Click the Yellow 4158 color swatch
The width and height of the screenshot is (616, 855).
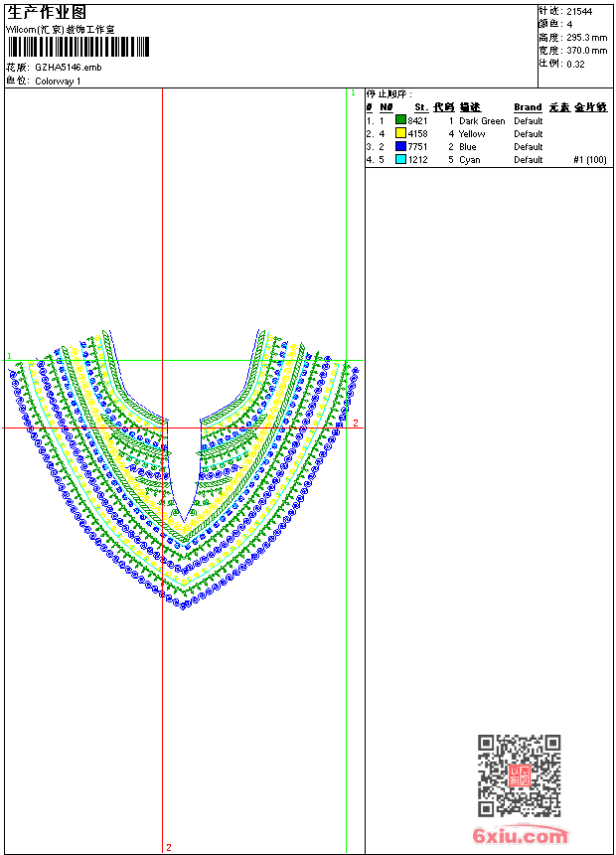(x=401, y=133)
